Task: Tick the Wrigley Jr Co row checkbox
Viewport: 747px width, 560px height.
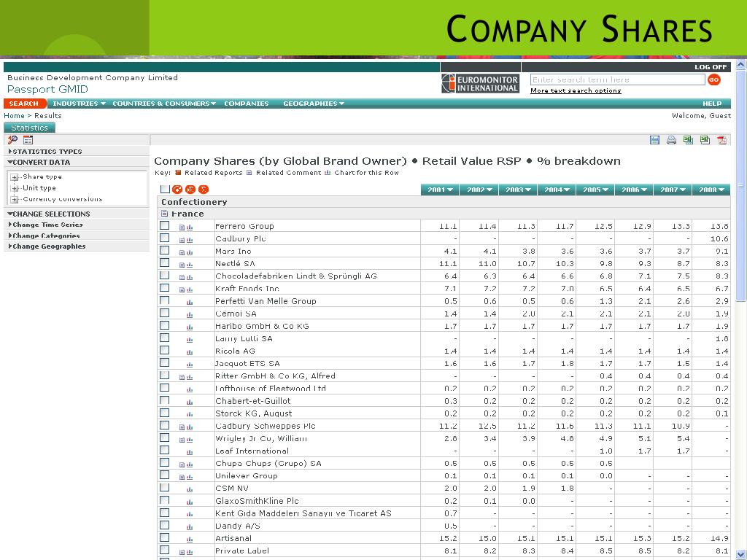Action: (164, 437)
